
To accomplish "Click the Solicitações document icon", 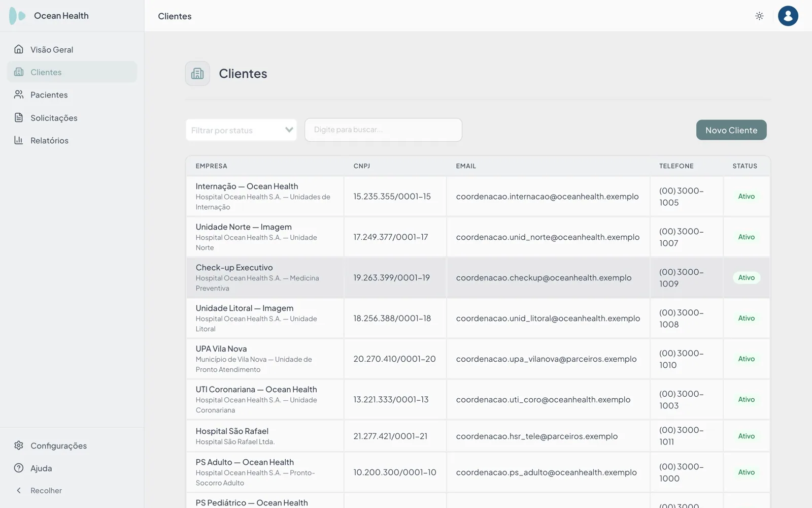I will 19,117.
